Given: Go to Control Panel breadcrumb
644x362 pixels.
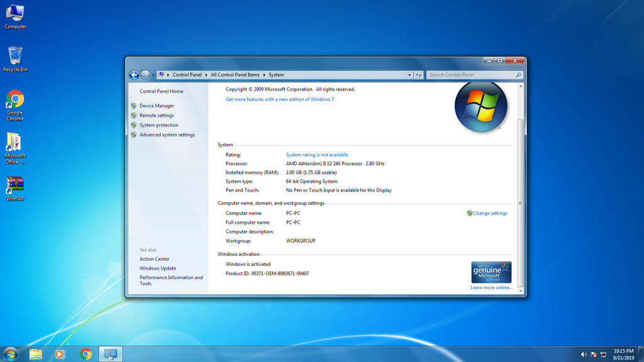Looking at the screenshot, I should point(187,75).
